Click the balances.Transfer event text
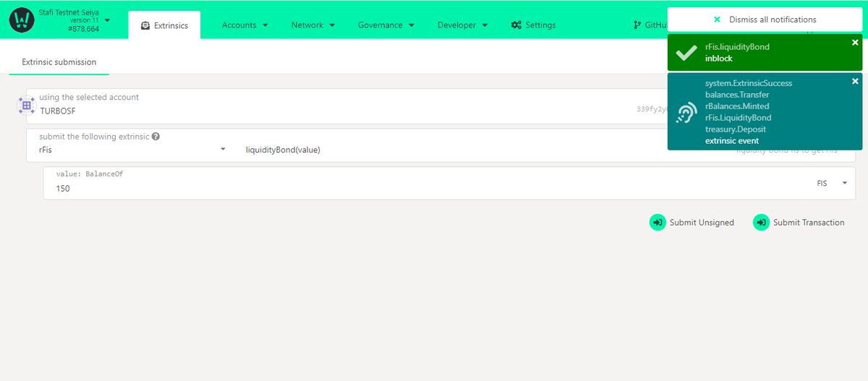This screenshot has height=381, width=868. pyautogui.click(x=737, y=95)
